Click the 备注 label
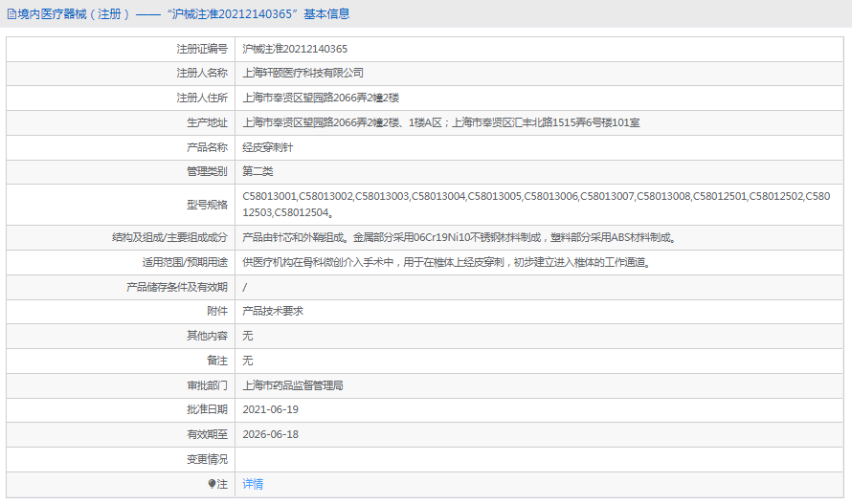852x504 pixels. pos(217,361)
